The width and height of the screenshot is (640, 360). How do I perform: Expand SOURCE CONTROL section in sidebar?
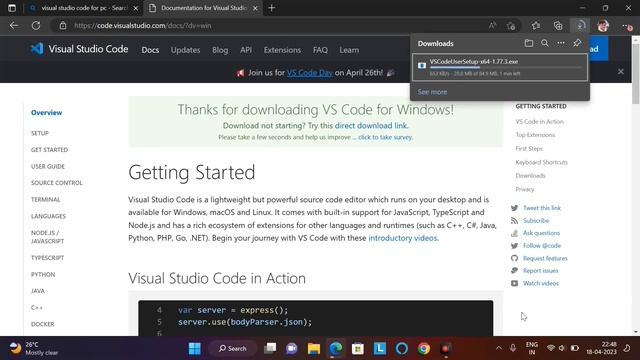pos(57,183)
